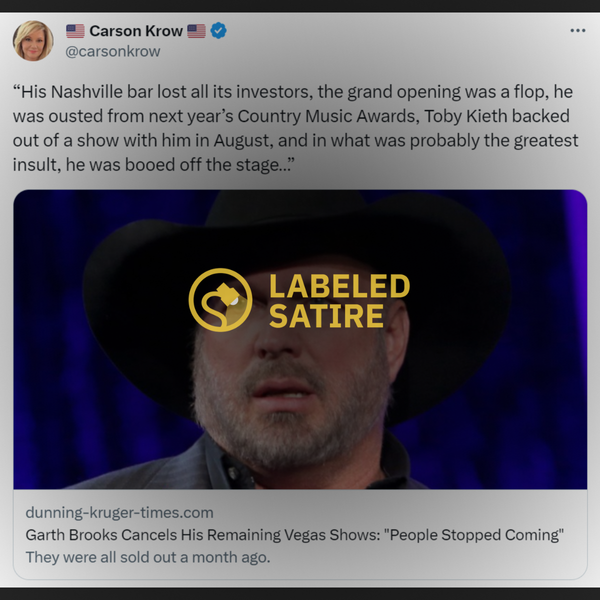Viewport: 600px width, 600px height.
Task: Open the Carson Krow display name link
Action: 136,31
